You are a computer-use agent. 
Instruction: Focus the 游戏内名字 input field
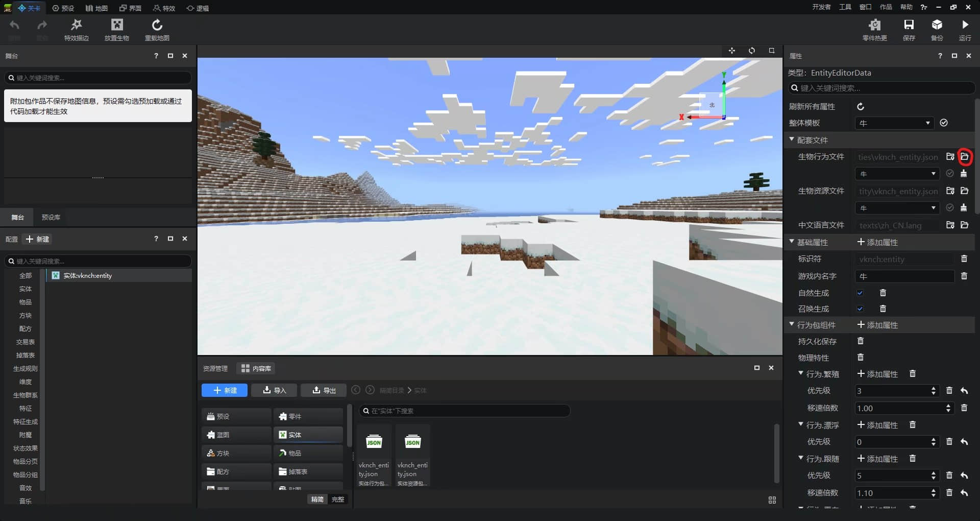pyautogui.click(x=904, y=276)
